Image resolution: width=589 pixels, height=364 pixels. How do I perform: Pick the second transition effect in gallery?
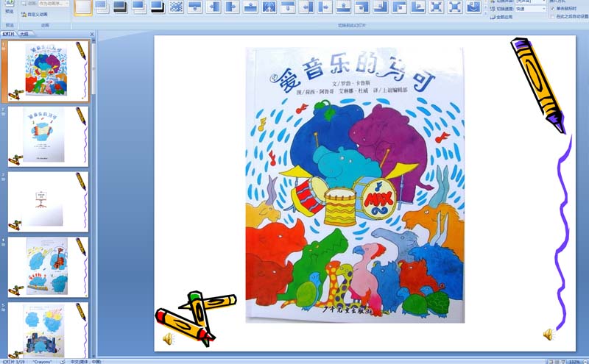(x=102, y=7)
